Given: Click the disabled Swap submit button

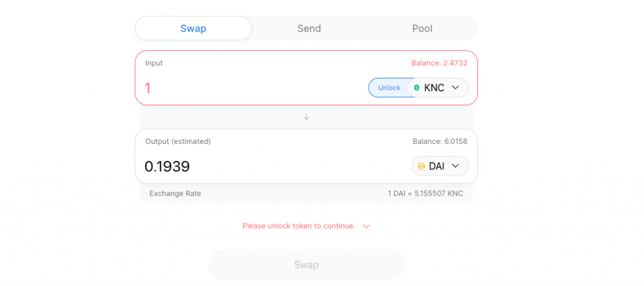Looking at the screenshot, I should pos(306,265).
